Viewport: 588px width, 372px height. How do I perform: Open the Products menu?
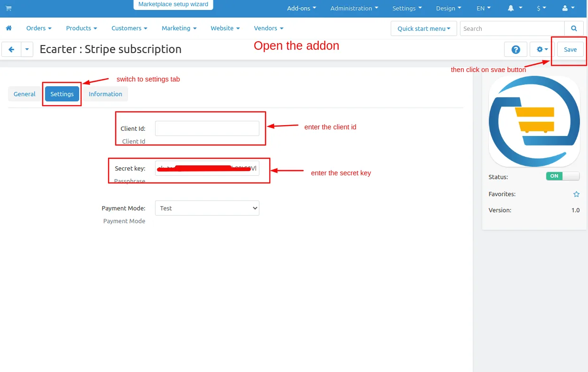82,28
